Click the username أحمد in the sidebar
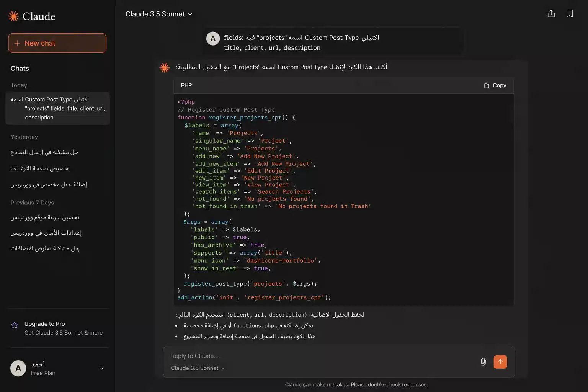 point(38,364)
